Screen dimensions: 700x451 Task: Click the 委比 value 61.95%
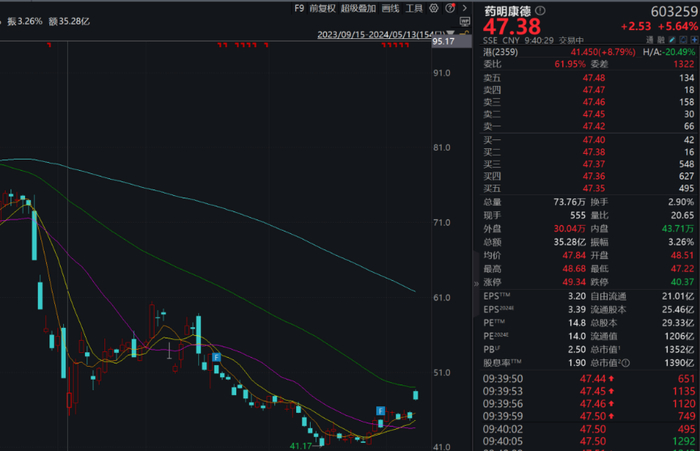(570, 64)
